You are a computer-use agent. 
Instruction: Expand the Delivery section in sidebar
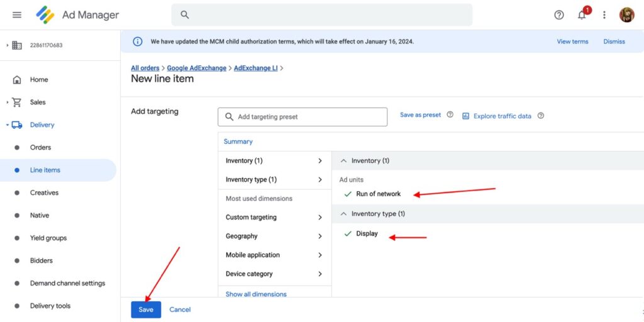[8, 125]
